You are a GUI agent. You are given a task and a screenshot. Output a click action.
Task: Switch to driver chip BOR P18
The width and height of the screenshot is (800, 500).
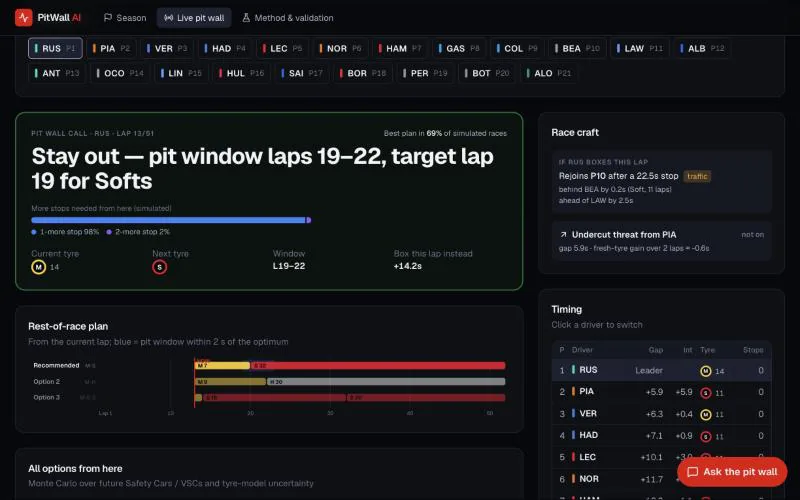tap(363, 73)
